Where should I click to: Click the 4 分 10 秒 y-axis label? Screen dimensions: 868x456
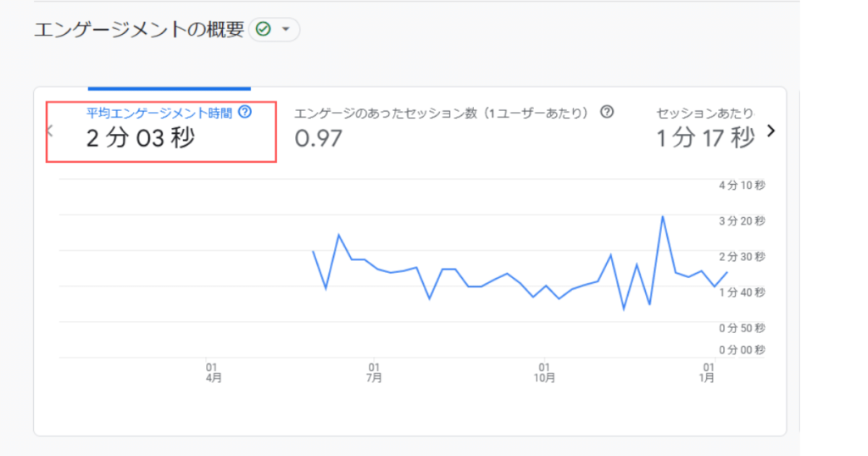click(x=742, y=186)
